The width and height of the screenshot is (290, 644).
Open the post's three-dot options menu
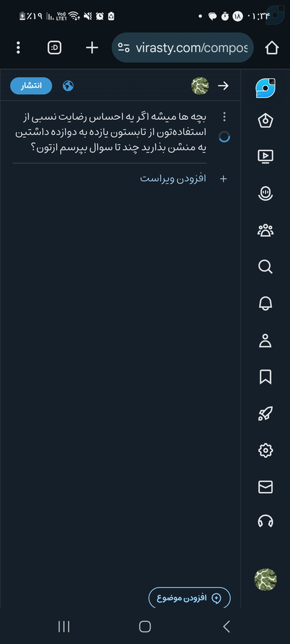[224, 117]
